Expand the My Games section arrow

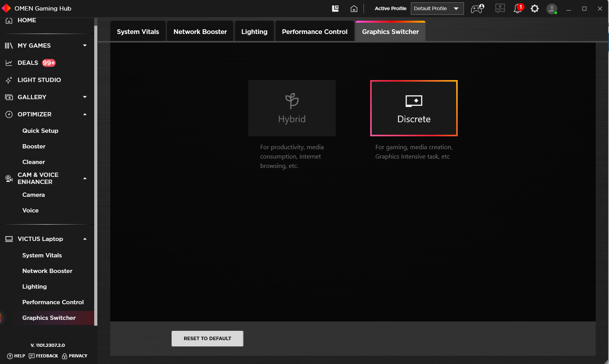85,46
